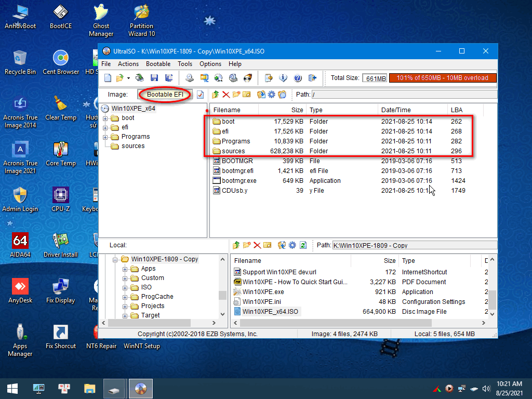This screenshot has height=399, width=532.
Task: Expand the Custom folder in Local tree
Action: pyautogui.click(x=125, y=278)
